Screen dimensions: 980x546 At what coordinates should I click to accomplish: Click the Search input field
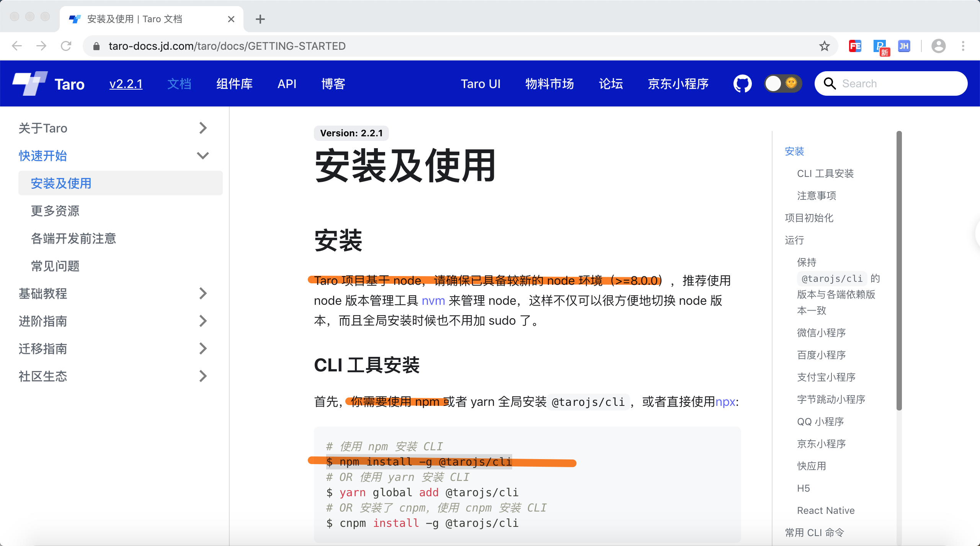[898, 83]
